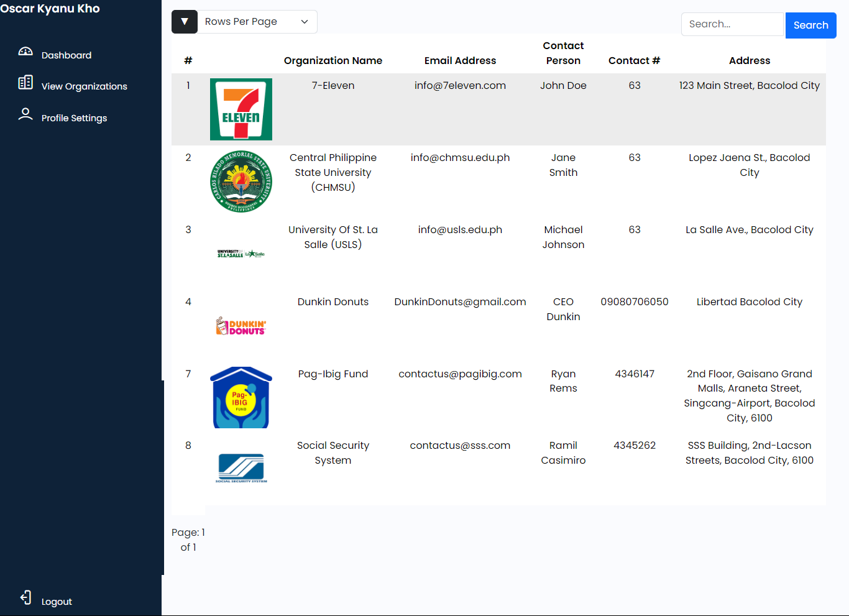Click address La Salle Ave., Bacolod City

click(750, 229)
